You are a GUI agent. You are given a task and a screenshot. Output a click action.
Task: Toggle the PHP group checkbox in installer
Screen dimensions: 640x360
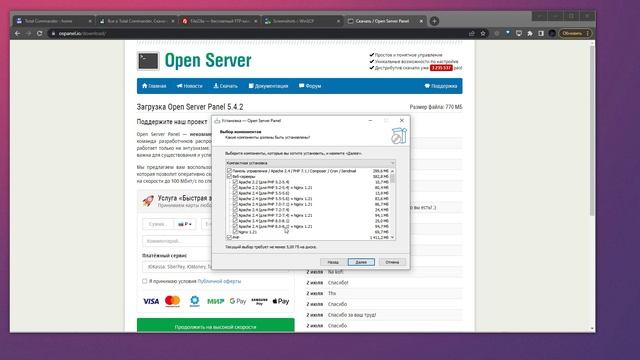tap(229, 237)
